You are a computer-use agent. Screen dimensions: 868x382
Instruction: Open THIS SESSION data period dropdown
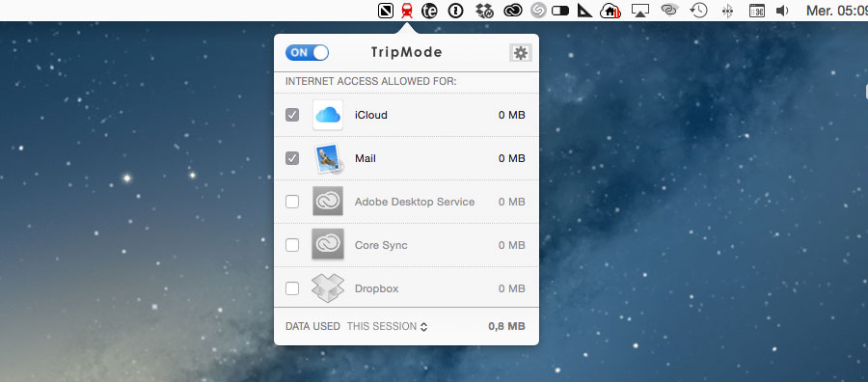click(x=387, y=327)
